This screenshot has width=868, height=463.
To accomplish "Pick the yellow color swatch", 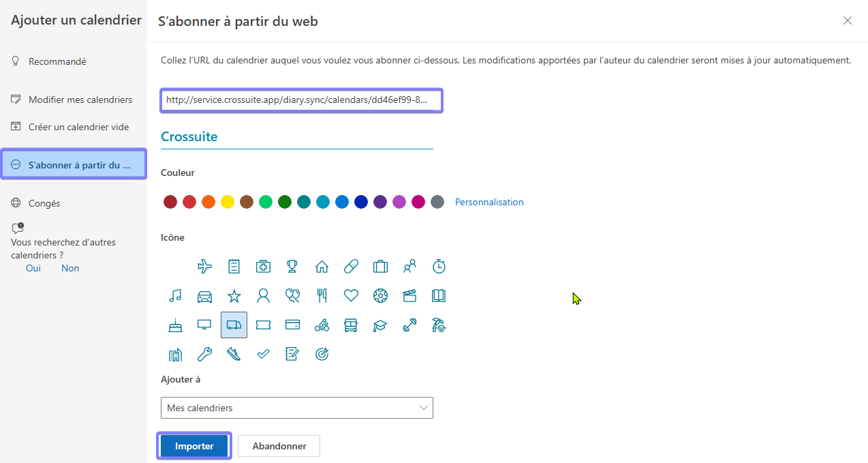I will 228,202.
